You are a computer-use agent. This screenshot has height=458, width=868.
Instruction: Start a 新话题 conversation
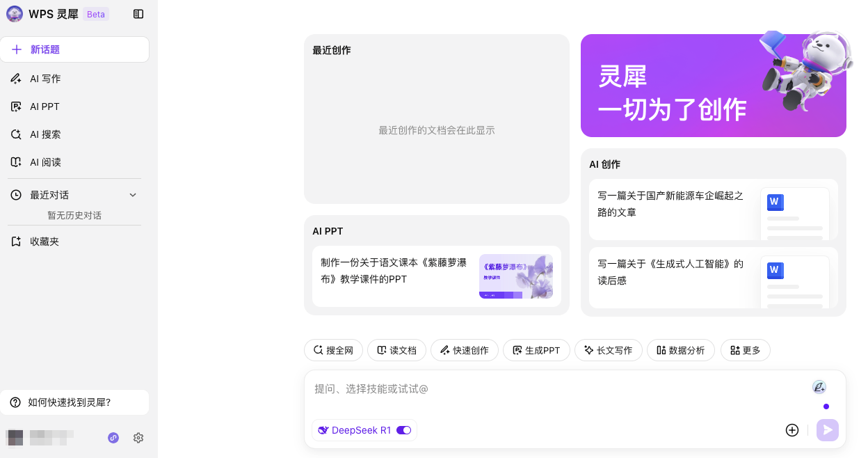click(74, 49)
